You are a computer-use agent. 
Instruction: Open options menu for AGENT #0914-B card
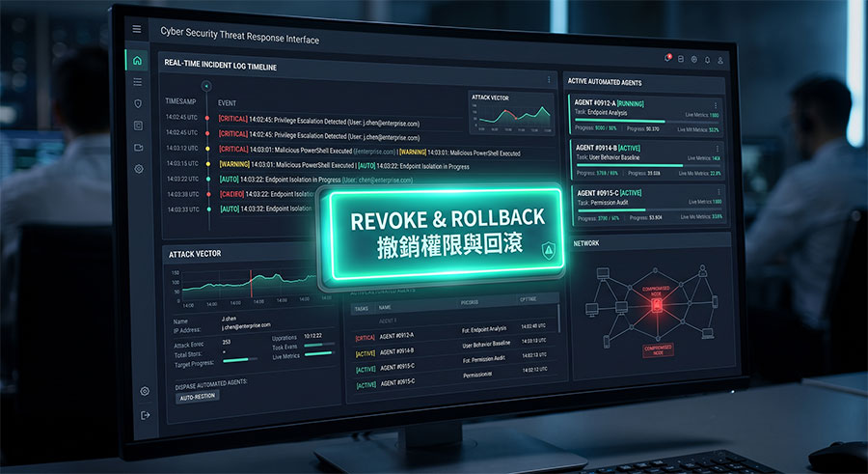pyautogui.click(x=717, y=149)
